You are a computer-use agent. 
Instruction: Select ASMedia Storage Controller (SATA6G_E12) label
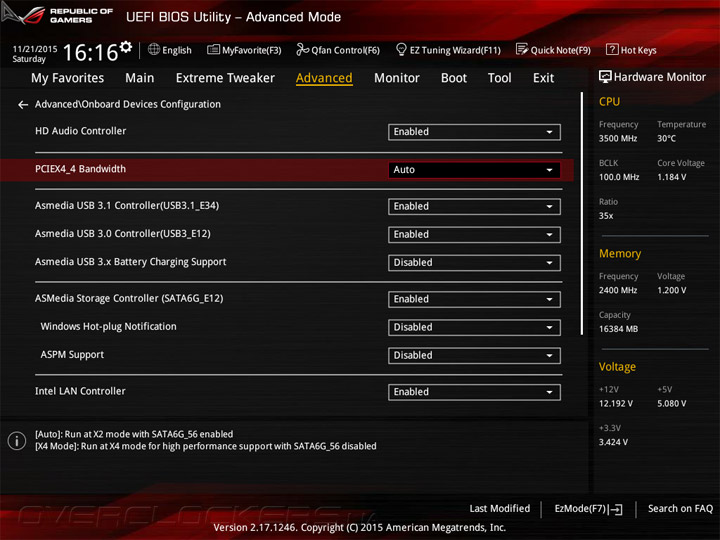pyautogui.click(x=129, y=298)
